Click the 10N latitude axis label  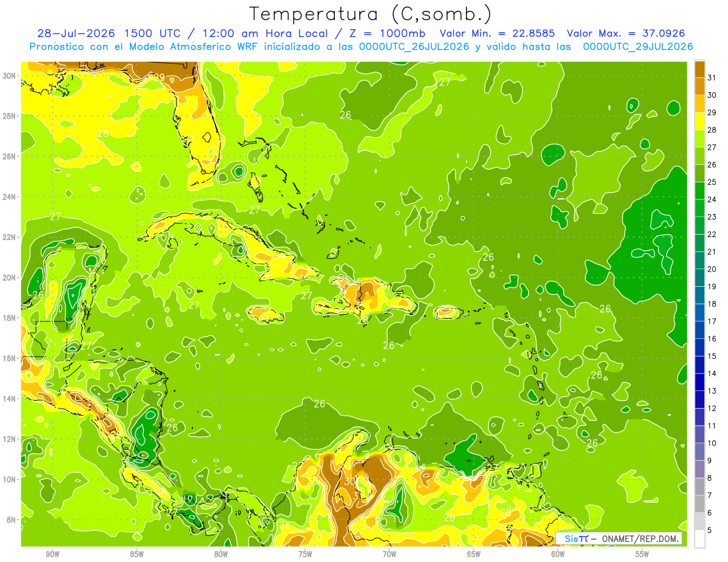tap(9, 480)
